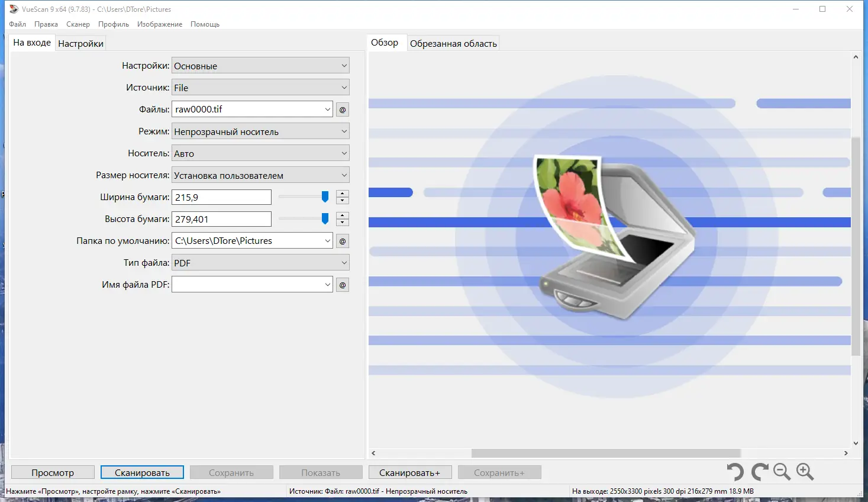Open the Настройки dropdown showing Основные
Viewport: 868px width, 502px height.
pos(260,66)
